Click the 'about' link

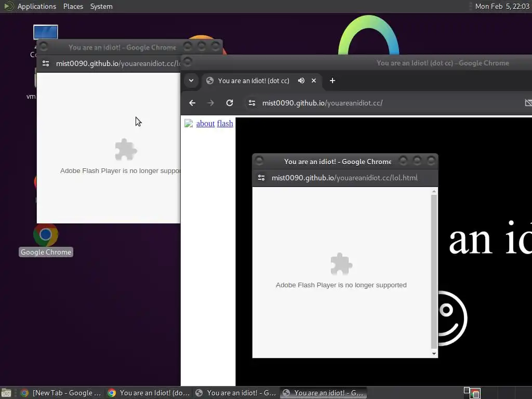click(205, 124)
